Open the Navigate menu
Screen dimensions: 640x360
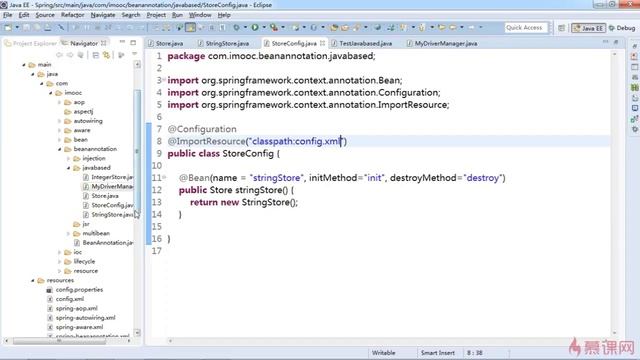(103, 15)
